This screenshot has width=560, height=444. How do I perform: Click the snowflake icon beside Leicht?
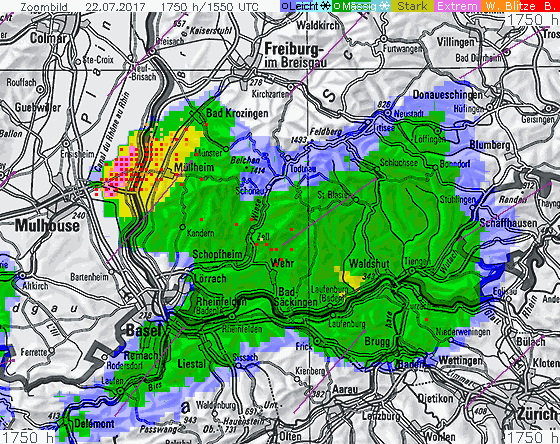tap(325, 6)
